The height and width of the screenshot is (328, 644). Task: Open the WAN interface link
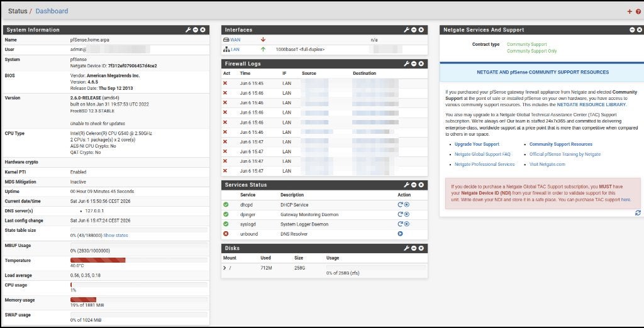(x=235, y=40)
